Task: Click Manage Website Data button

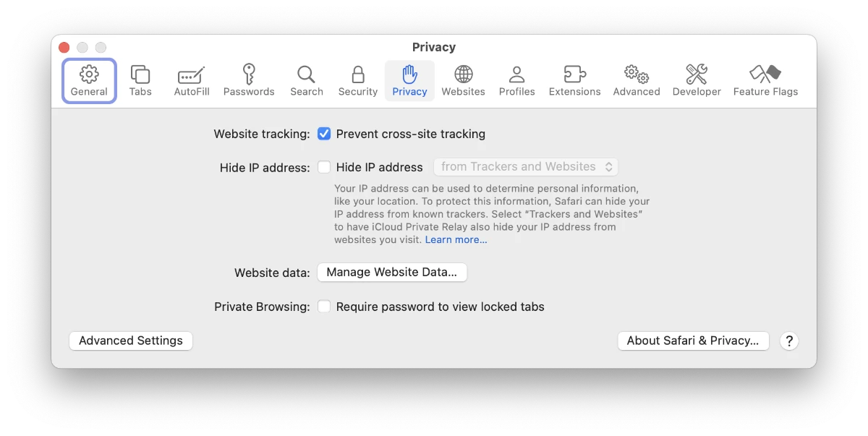Action: click(392, 273)
